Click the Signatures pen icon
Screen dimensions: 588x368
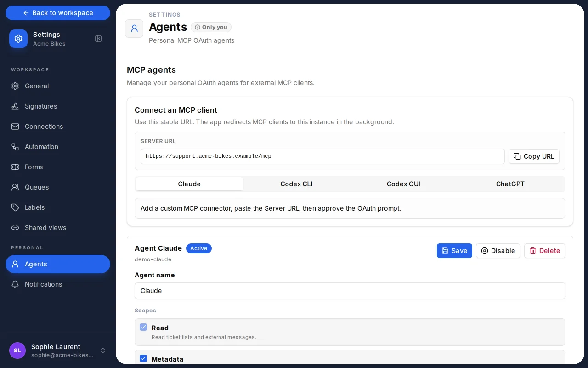point(15,106)
